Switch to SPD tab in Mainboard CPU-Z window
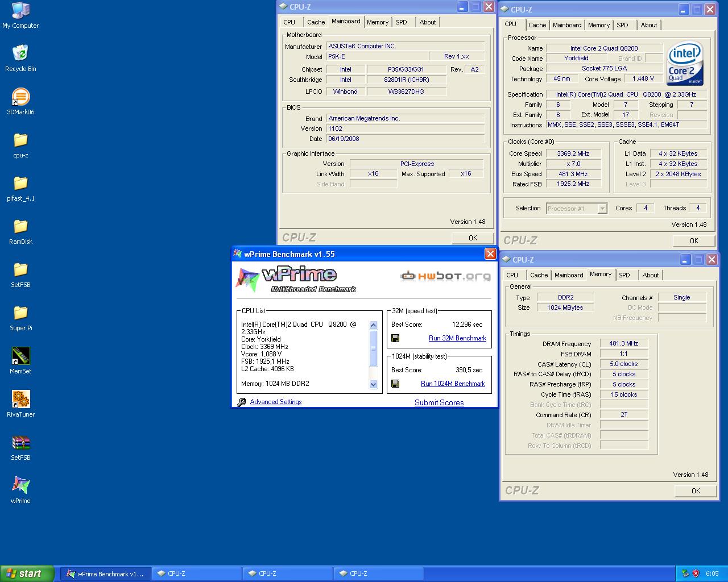Image resolution: width=728 pixels, height=582 pixels. [x=402, y=22]
